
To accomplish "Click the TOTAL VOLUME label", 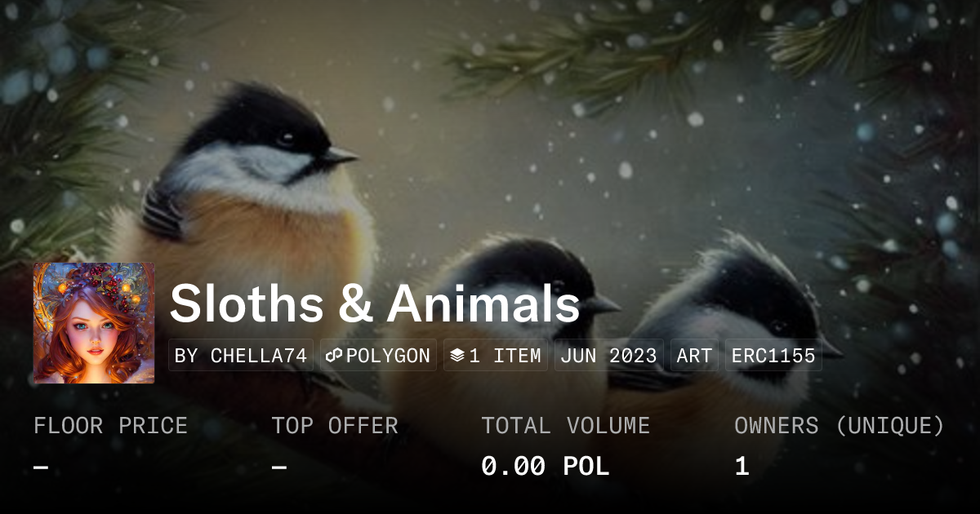I will pyautogui.click(x=565, y=426).
